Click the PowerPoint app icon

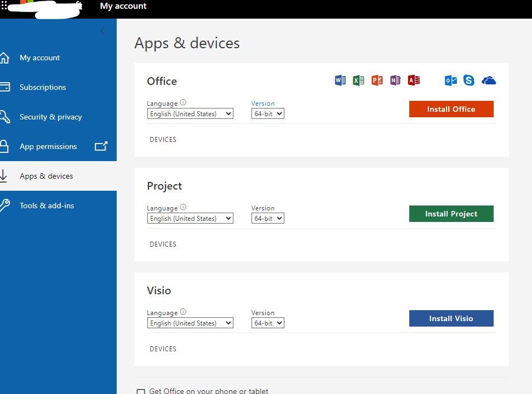377,81
